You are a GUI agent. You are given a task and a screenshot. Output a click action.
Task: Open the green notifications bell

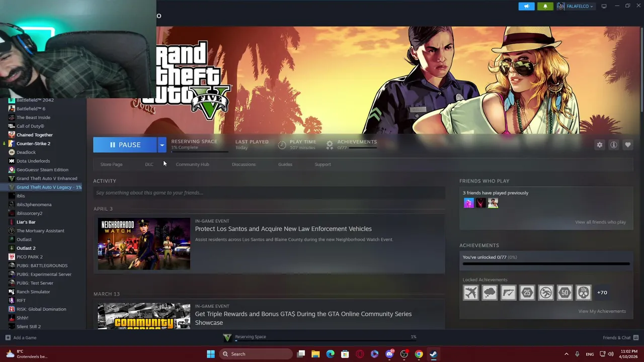[545, 7]
